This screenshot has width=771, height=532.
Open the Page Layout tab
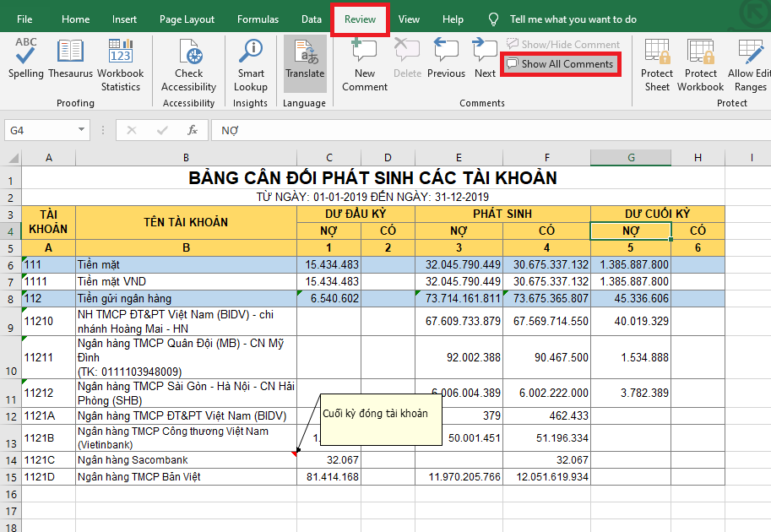click(187, 19)
